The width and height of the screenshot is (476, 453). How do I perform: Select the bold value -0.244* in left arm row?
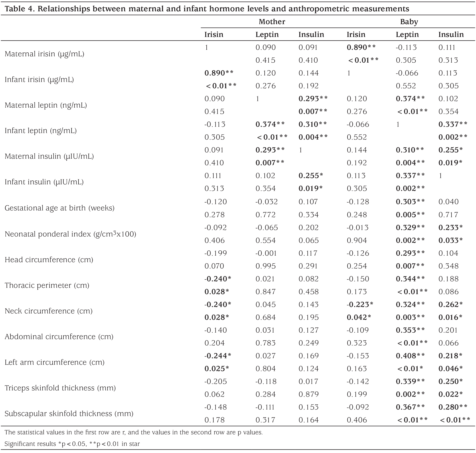pos(218,356)
